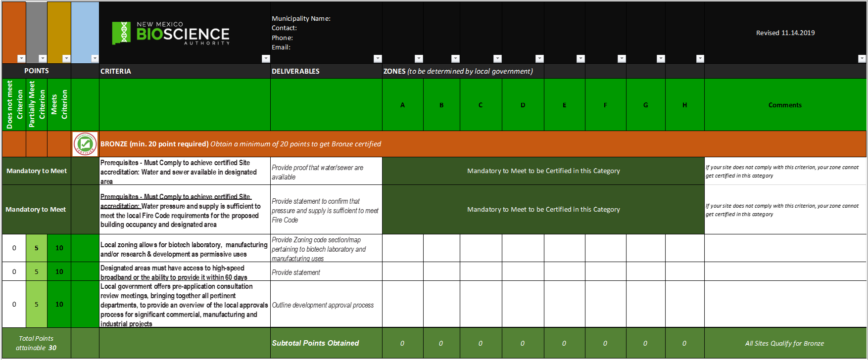Select zone G column header
Image resolution: width=868 pixels, height=360 pixels.
pyautogui.click(x=646, y=104)
